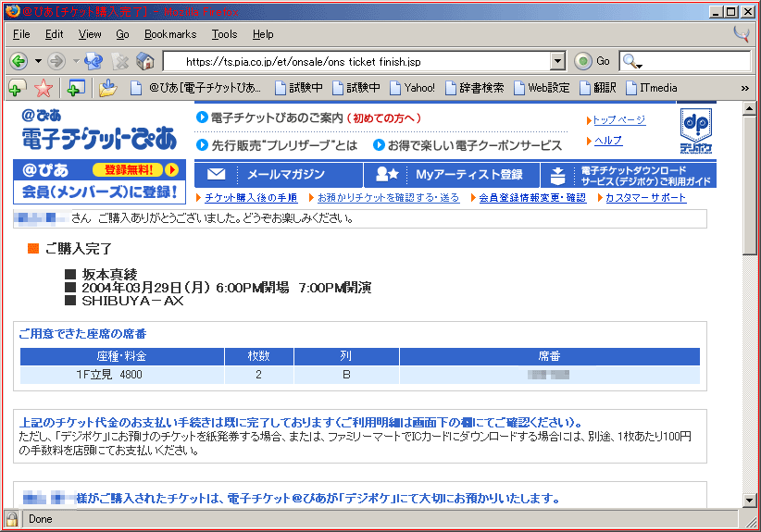Viewport: 761px width, 532px height.
Task: Click the Myアーティスト登録 person-star icon
Action: click(387, 174)
